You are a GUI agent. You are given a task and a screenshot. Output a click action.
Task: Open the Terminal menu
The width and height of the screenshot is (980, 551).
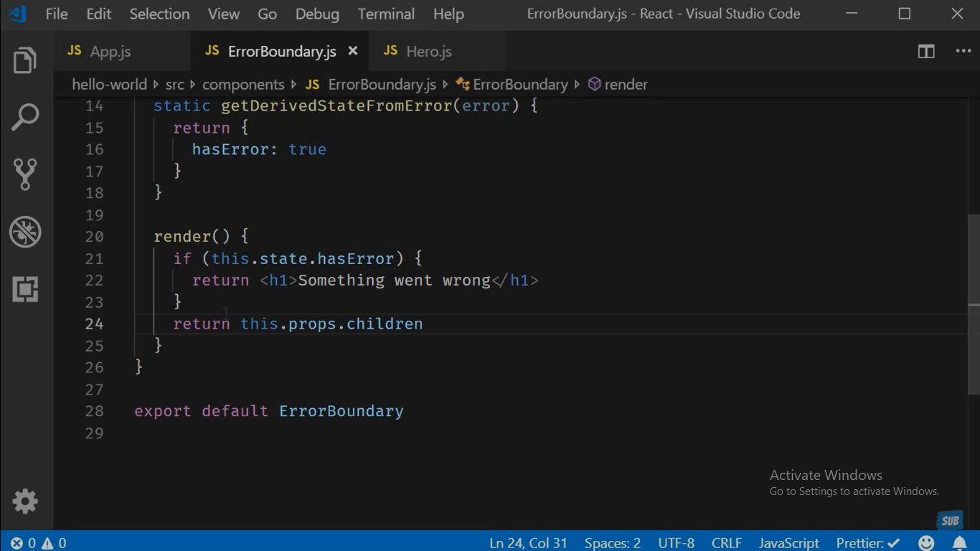click(x=386, y=14)
